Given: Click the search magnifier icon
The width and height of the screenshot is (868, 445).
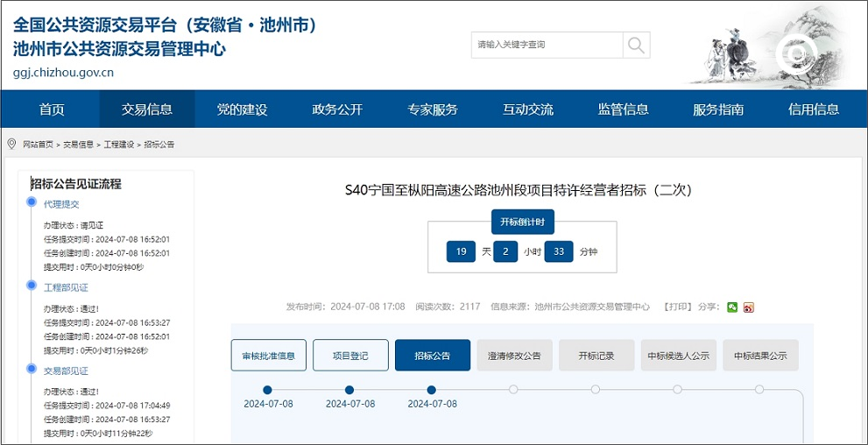Looking at the screenshot, I should coord(637,45).
